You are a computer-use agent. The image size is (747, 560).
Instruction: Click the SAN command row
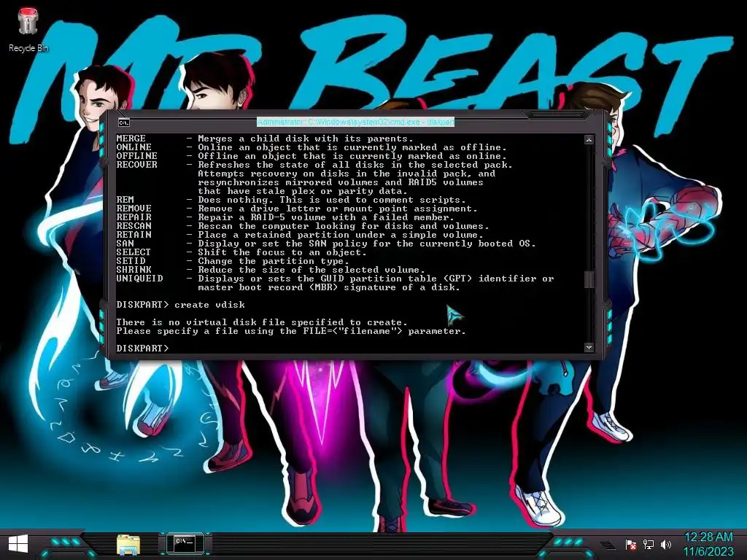(x=326, y=244)
